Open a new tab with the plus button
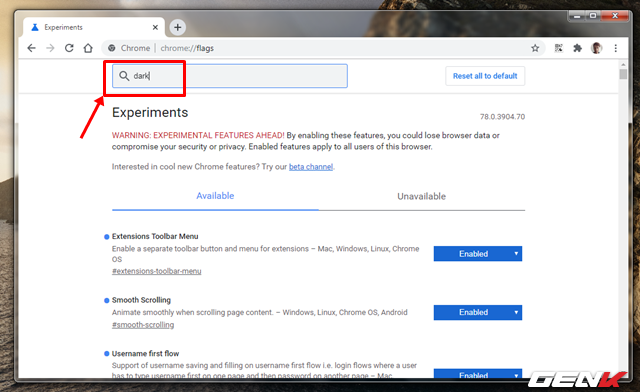This screenshot has width=640, height=392. [177, 27]
